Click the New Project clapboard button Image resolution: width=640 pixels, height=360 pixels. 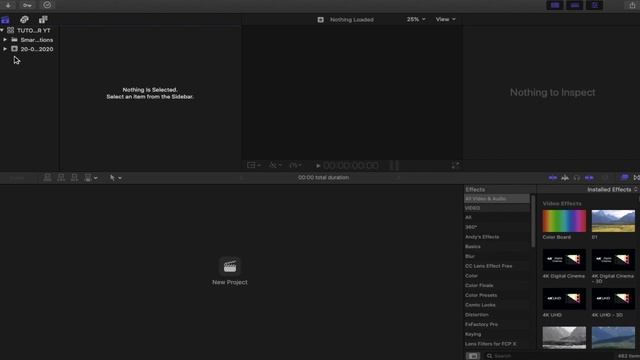click(230, 267)
